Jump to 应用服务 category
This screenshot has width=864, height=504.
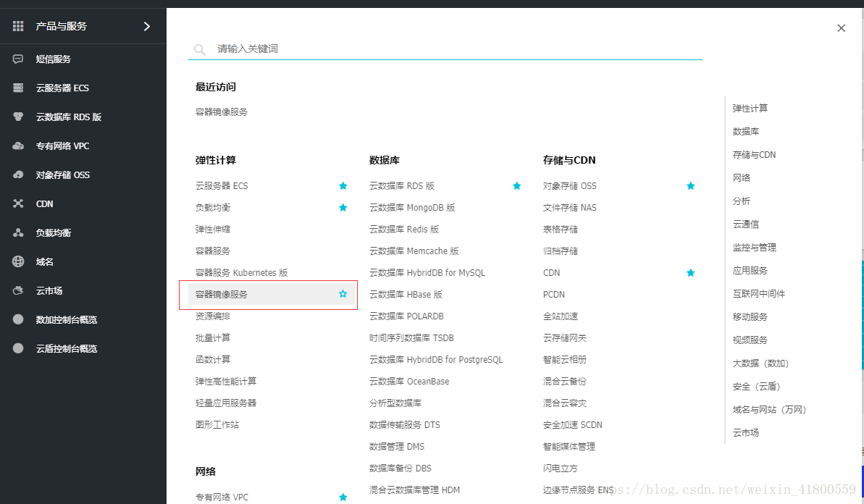click(x=750, y=270)
